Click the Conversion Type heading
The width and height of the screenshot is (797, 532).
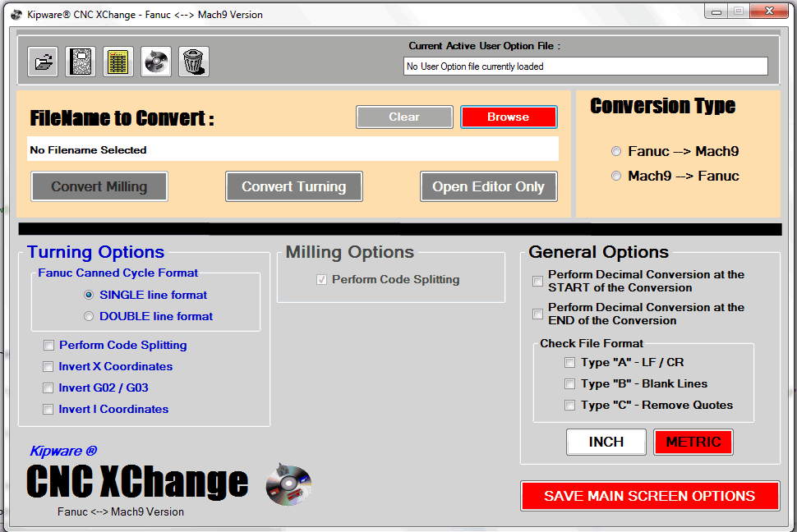pyautogui.click(x=663, y=106)
